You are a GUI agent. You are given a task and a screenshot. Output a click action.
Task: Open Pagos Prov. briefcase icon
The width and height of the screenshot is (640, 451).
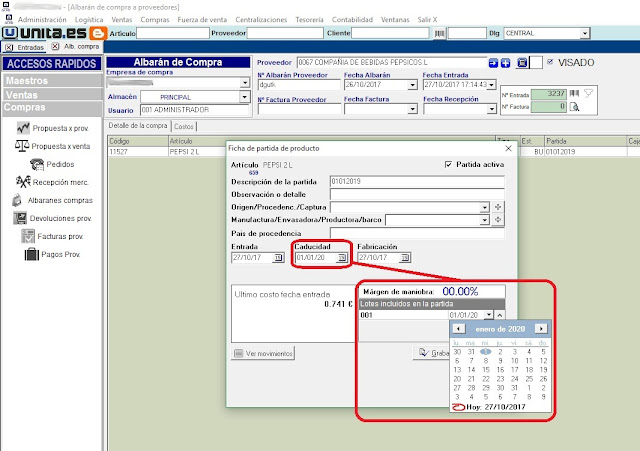point(30,254)
